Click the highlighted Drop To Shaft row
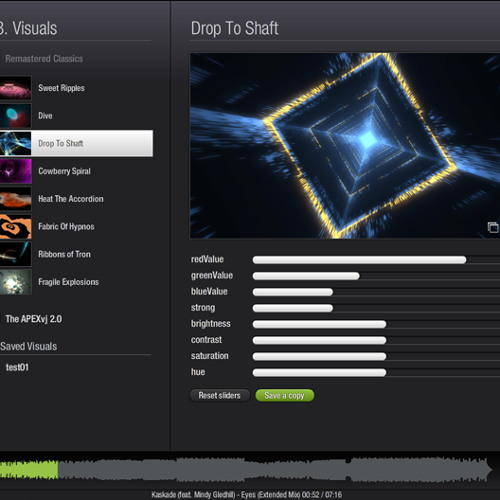Image resolution: width=500 pixels, height=500 pixels. (76, 143)
